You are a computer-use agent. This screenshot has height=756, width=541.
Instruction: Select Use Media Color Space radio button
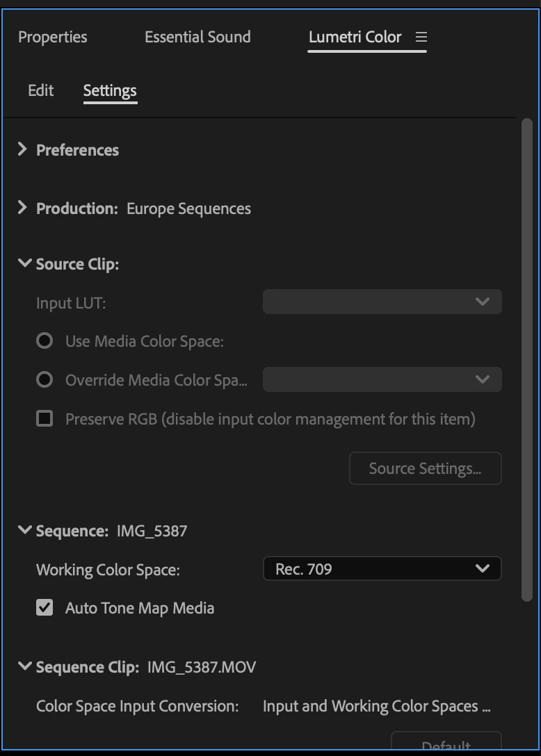[45, 341]
